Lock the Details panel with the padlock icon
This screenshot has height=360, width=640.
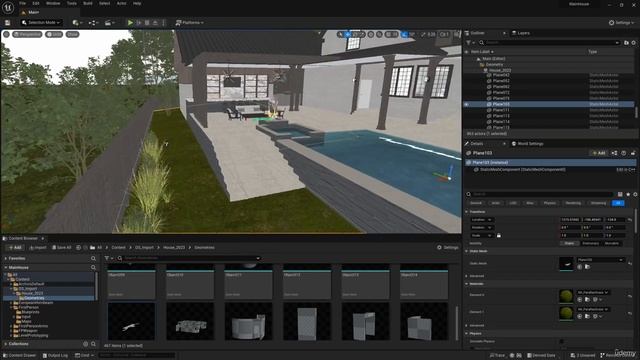pyautogui.click(x=633, y=153)
